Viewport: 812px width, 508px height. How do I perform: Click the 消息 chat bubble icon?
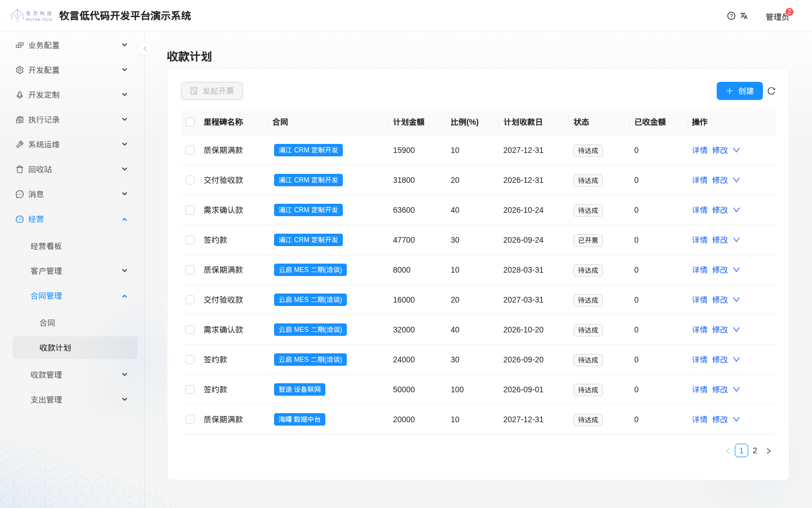click(x=20, y=194)
